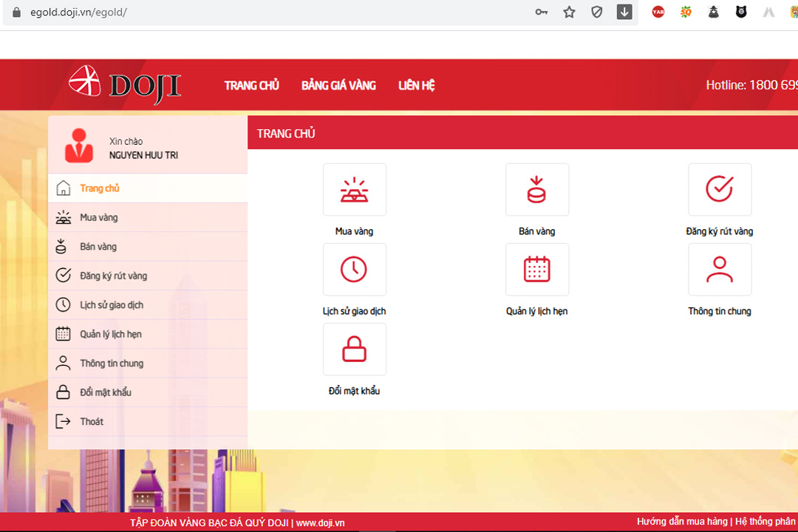Click TRANG CHỦ panel heading
The width and height of the screenshot is (798, 532).
tap(286, 134)
